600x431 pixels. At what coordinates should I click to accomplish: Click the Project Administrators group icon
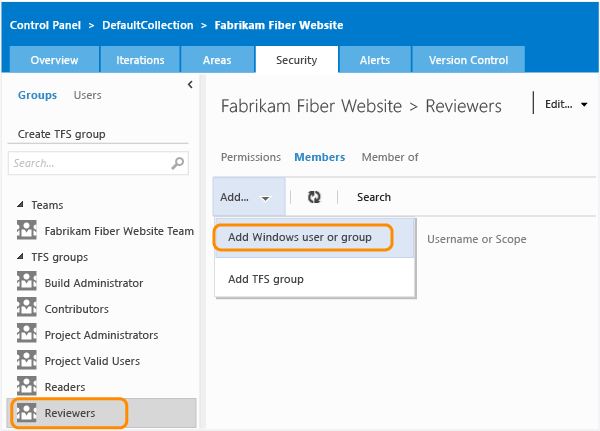(27, 333)
